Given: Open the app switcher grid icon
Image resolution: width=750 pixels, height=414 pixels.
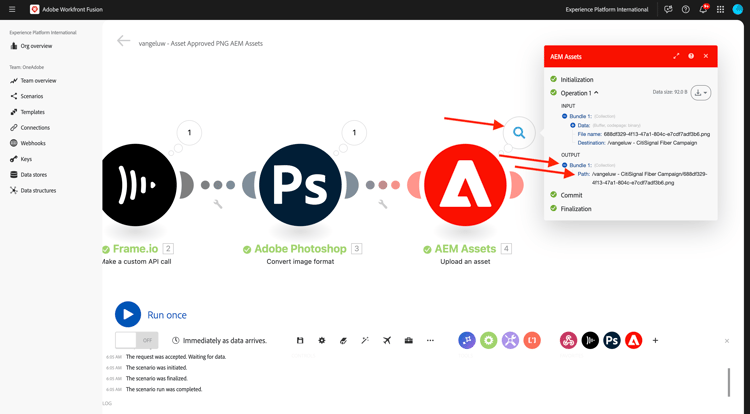Looking at the screenshot, I should (x=720, y=10).
